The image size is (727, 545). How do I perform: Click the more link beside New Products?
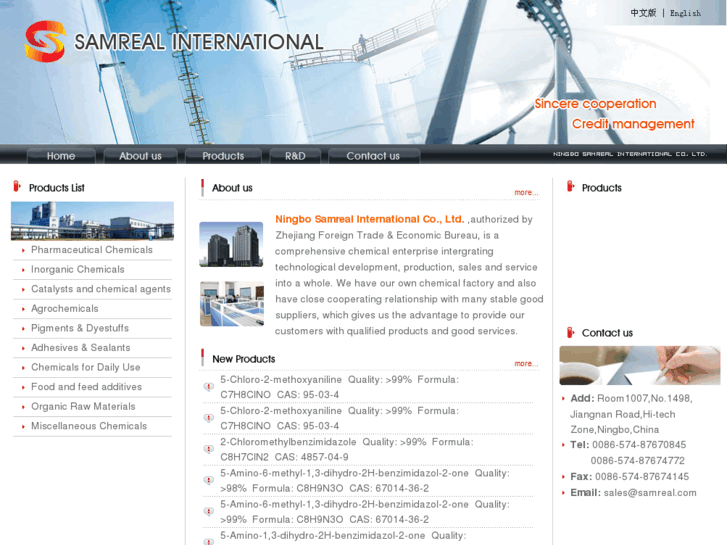(x=526, y=363)
